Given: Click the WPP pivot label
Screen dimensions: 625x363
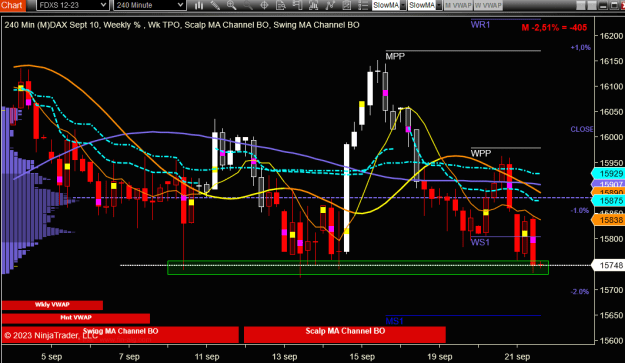Looking at the screenshot, I should point(481,153).
